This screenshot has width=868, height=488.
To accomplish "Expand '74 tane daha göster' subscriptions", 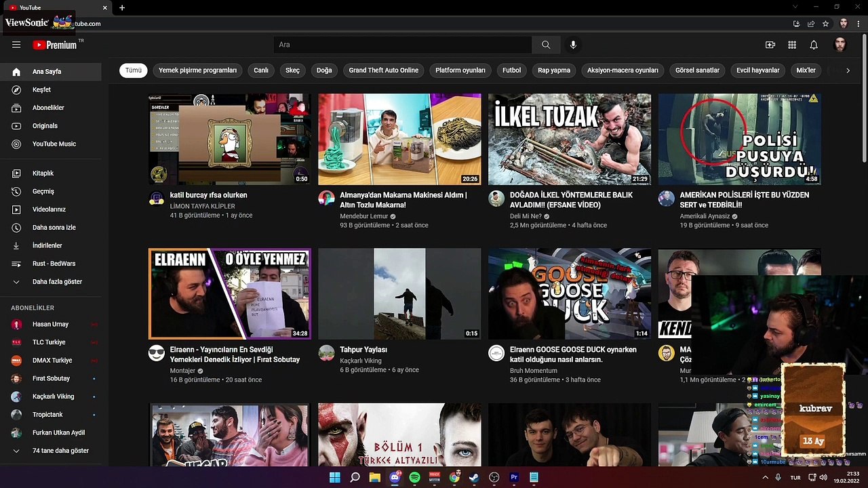I will (51, 450).
